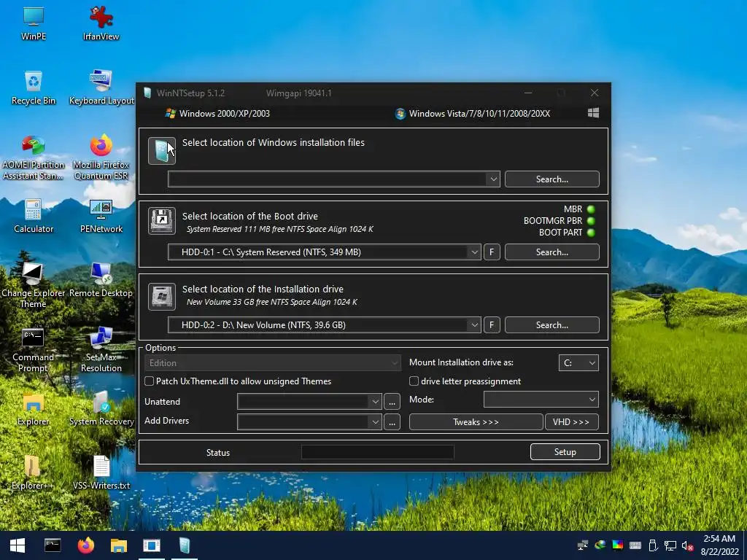747x560 pixels.
Task: Expand the Add Drivers dropdown
Action: coord(375,422)
